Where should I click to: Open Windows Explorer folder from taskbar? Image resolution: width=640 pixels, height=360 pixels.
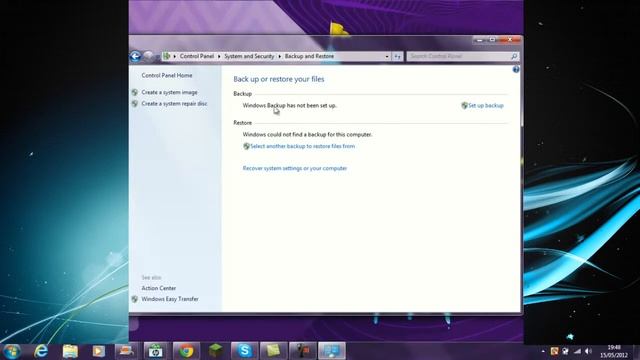[70, 351]
